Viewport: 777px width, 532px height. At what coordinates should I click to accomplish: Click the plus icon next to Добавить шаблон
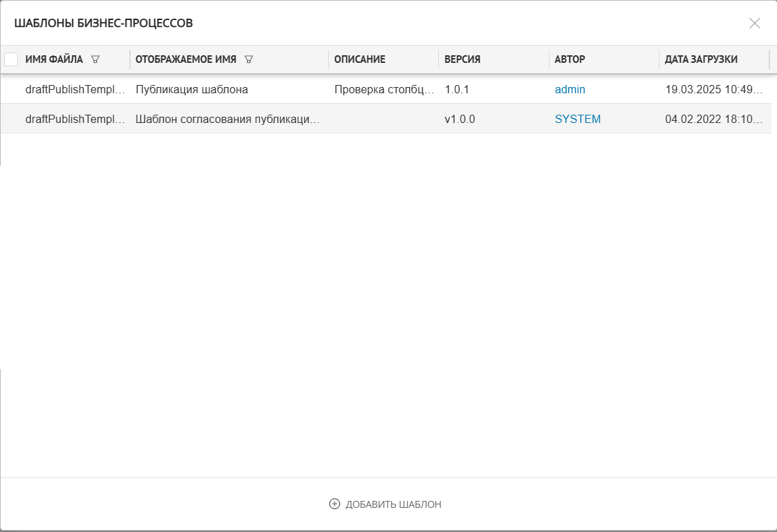(x=335, y=504)
